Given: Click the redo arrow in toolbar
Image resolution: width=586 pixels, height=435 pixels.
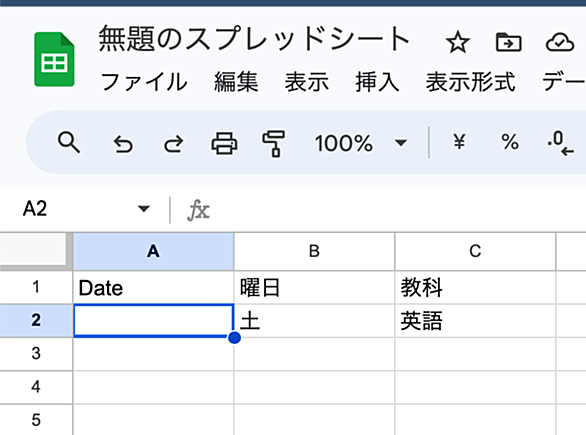Looking at the screenshot, I should tap(174, 144).
